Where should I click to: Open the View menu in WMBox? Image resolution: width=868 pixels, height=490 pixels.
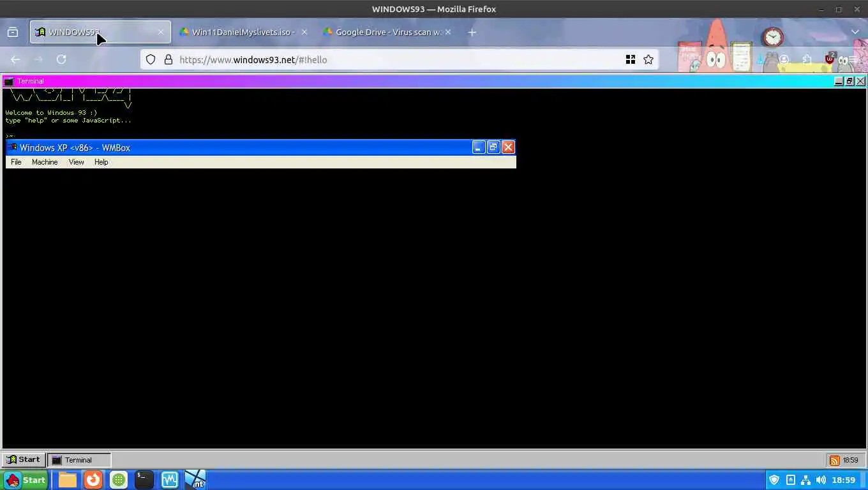[x=76, y=162]
